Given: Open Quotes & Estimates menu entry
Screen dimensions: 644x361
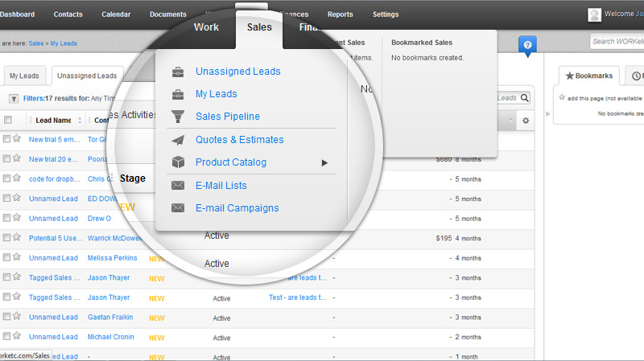Looking at the screenshot, I should coord(239,139).
